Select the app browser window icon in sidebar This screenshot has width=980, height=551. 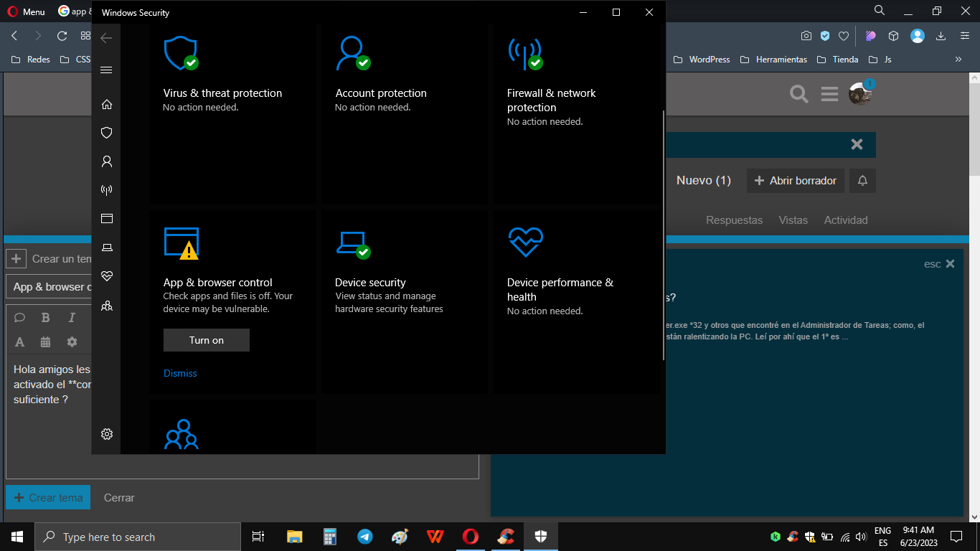(x=106, y=219)
